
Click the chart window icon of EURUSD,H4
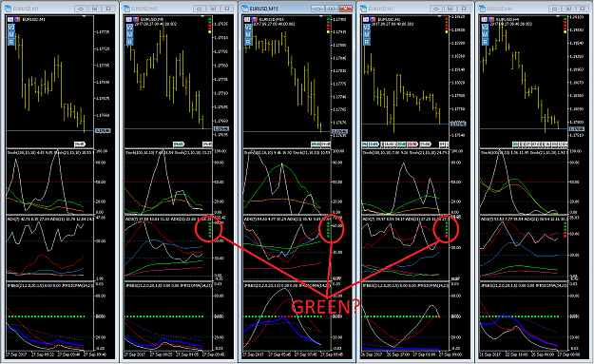pyautogui.click(x=482, y=9)
